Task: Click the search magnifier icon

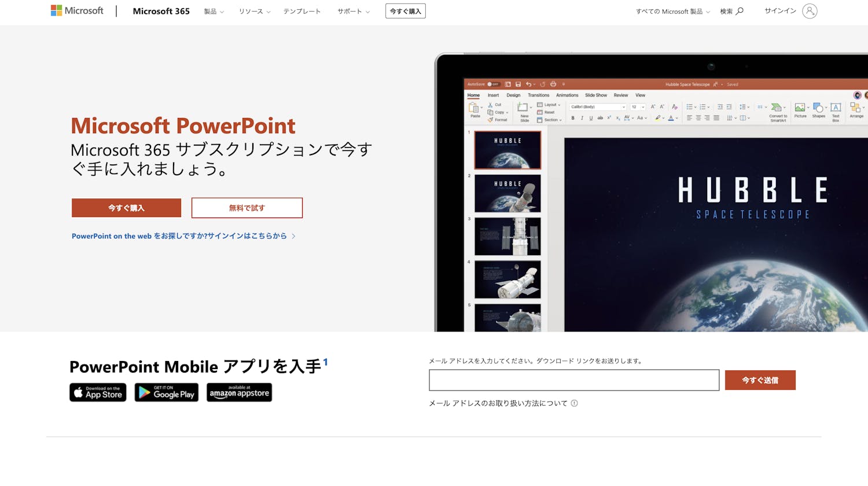Action: (740, 11)
